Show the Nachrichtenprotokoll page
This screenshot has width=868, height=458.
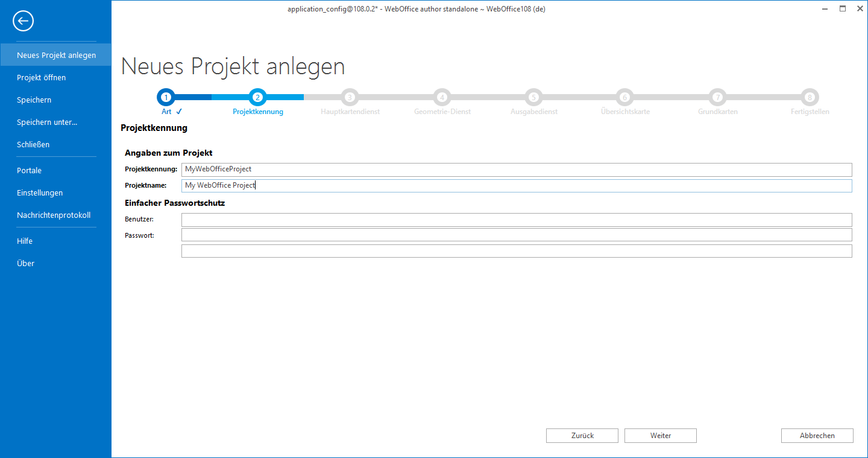click(54, 215)
